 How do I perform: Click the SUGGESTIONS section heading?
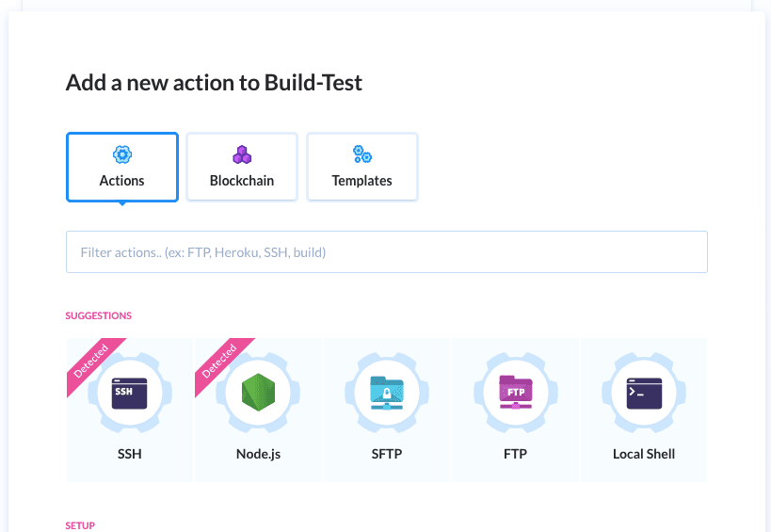point(98,315)
